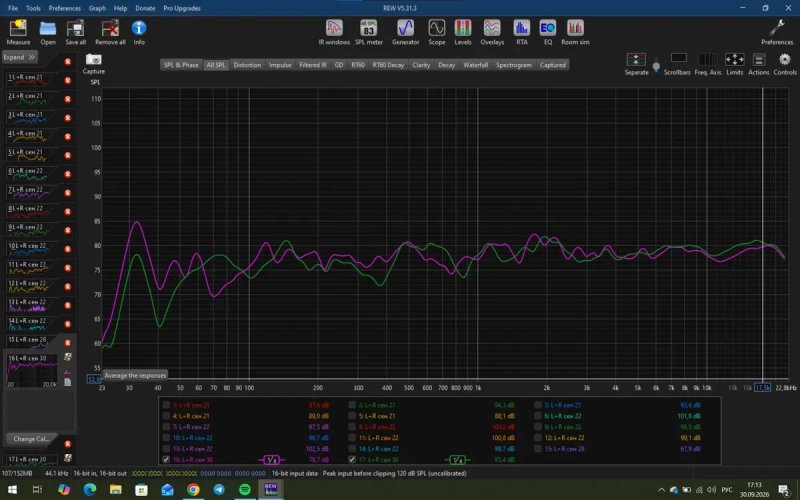The image size is (800, 500).
Task: Click the 17,5k frequency axis field
Action: pos(762,388)
